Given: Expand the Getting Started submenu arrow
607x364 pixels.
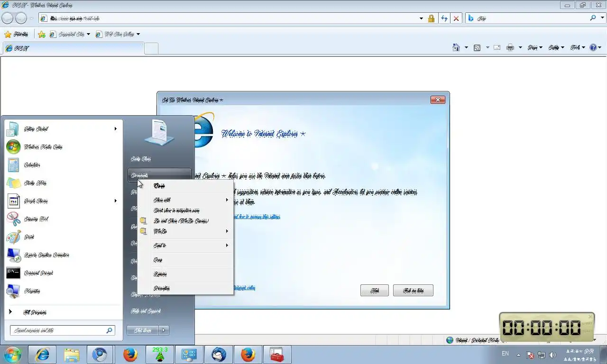Looking at the screenshot, I should pos(115,129).
